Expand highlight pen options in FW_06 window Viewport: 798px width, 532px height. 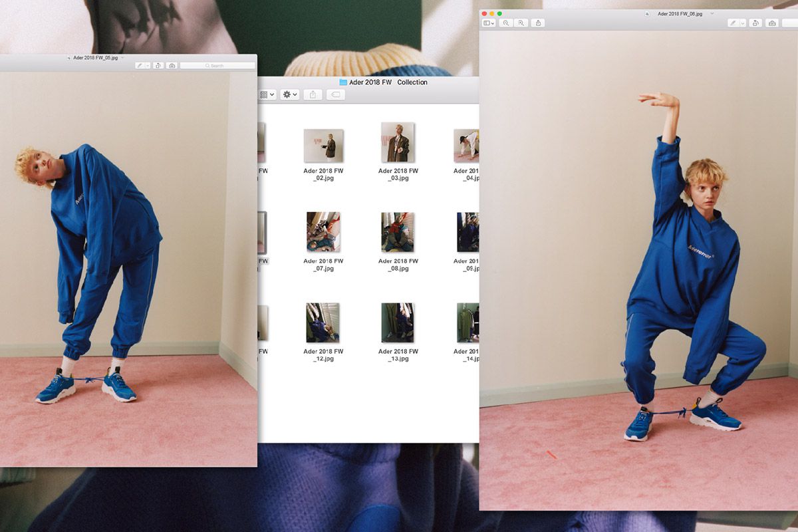pyautogui.click(x=742, y=23)
